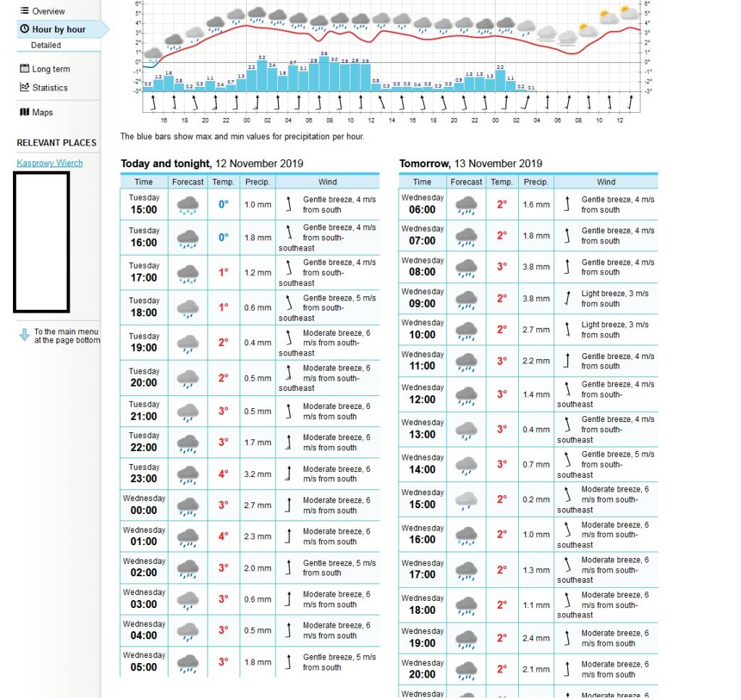The image size is (741, 700).
Task: Click the precipitation bars explanation text
Action: click(x=242, y=137)
